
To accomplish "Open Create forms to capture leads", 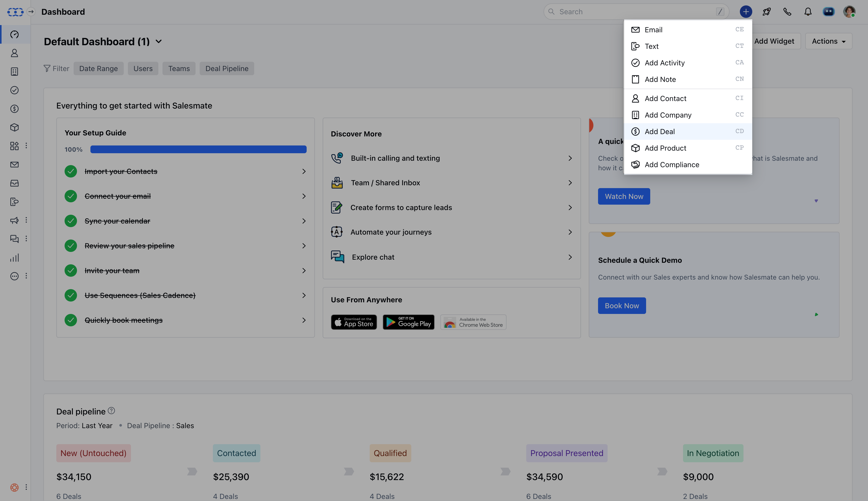I will 452,207.
